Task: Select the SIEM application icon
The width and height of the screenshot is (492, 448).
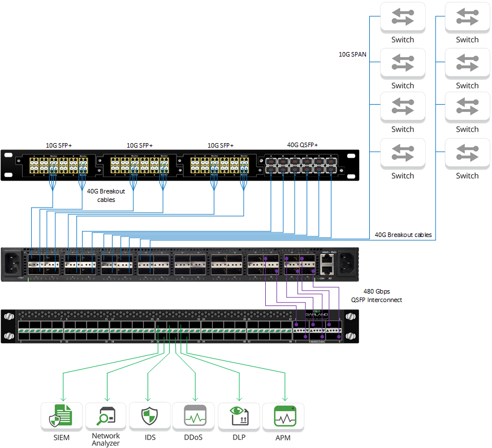Action: (61, 415)
